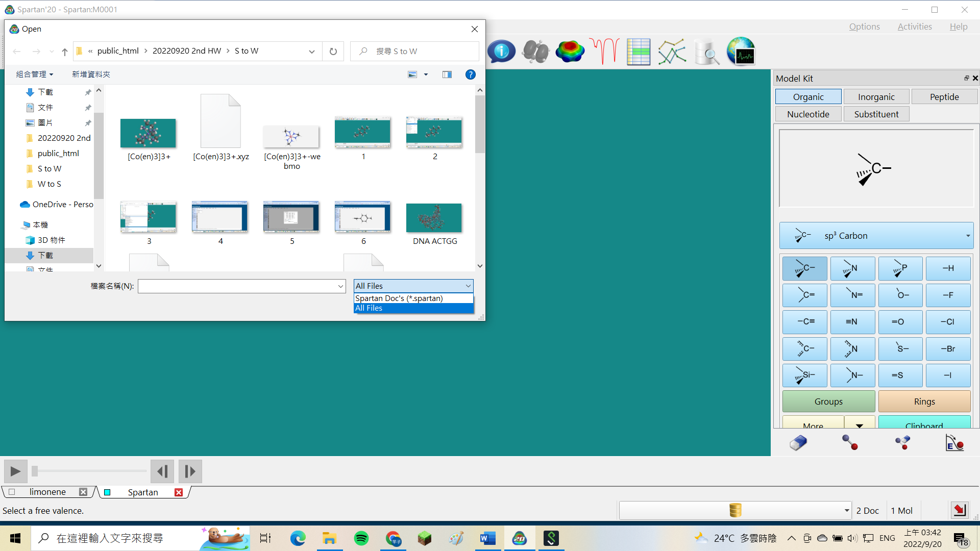
Task: Open the Options menu
Action: pos(864,27)
